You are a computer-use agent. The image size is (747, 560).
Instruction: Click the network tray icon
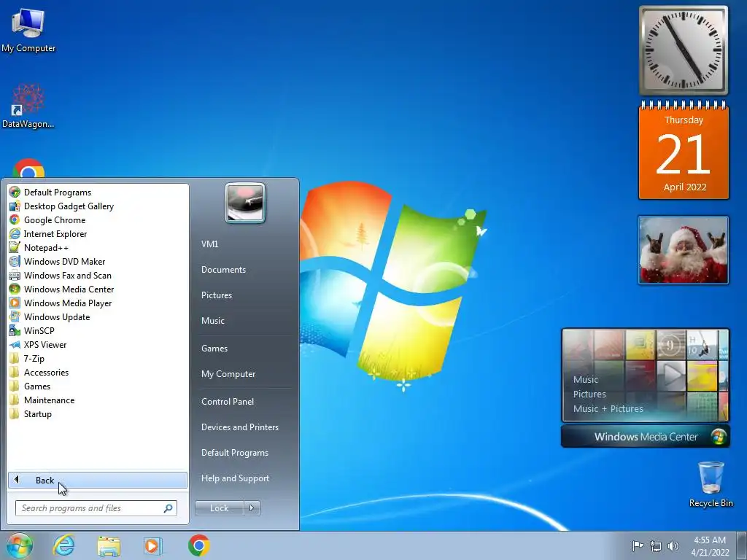[656, 546]
